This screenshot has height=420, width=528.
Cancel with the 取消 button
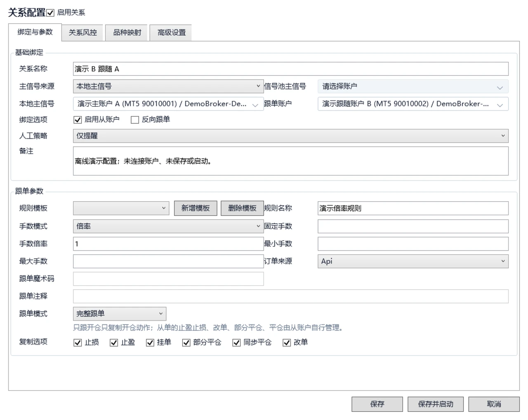(x=494, y=404)
